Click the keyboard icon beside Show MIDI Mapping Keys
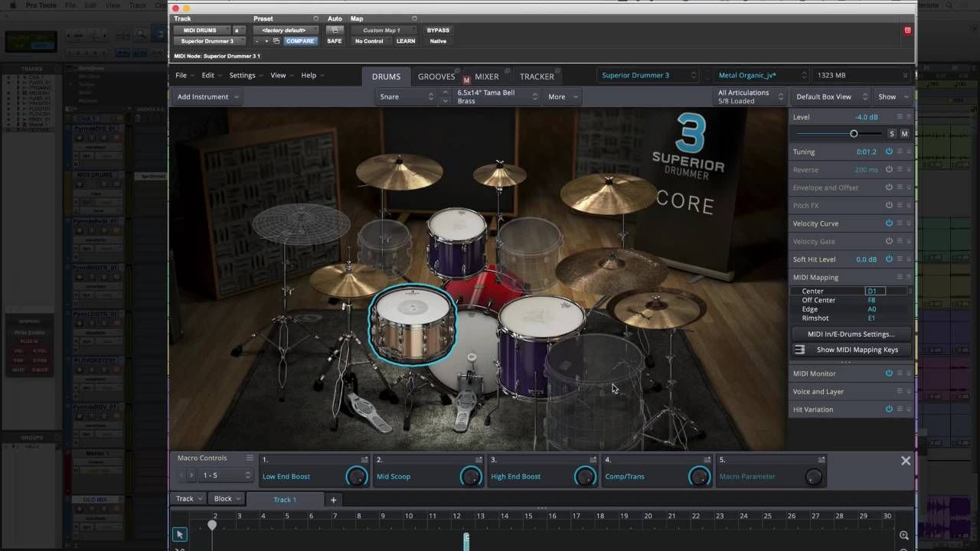980x551 pixels. [x=800, y=350]
